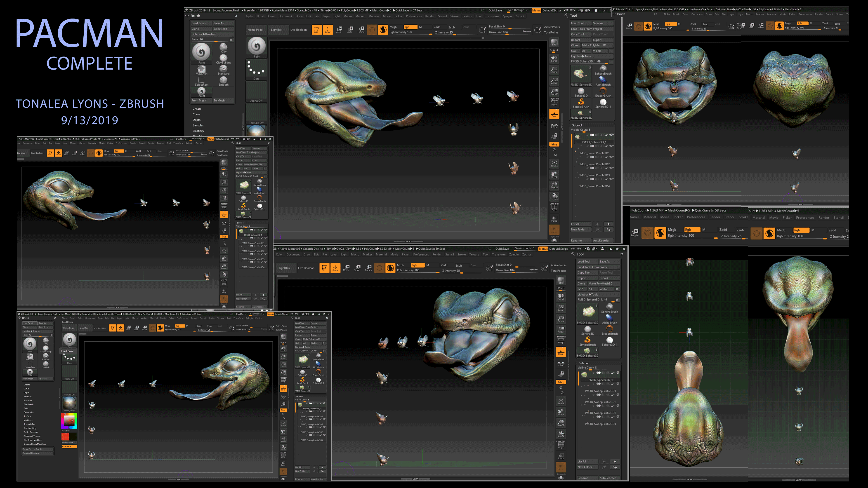The image size is (868, 488).
Task: Select the MAH_Shiny material sphere thumbnail
Action: pyautogui.click(x=69, y=403)
